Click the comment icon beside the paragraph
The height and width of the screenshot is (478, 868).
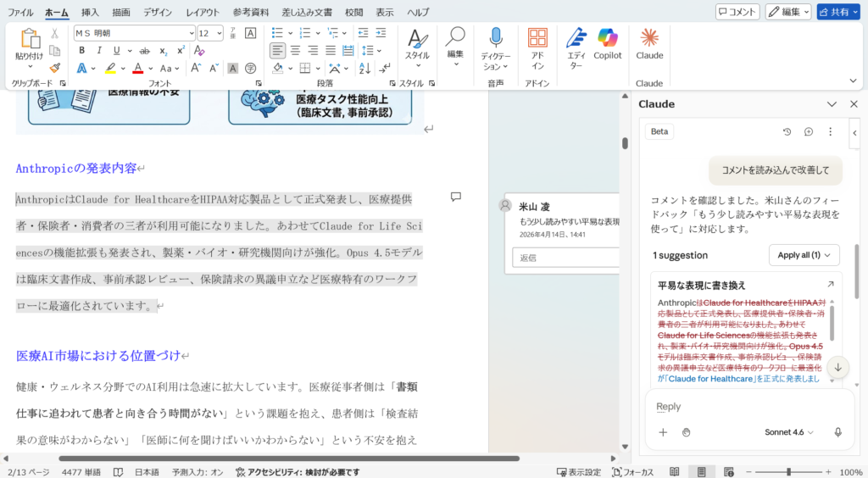point(455,197)
